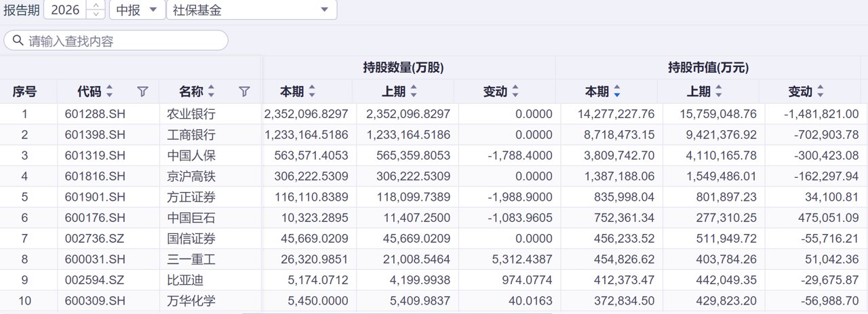Select the 中国巨石 row name
Screen dimensions: 868x314
(191, 218)
